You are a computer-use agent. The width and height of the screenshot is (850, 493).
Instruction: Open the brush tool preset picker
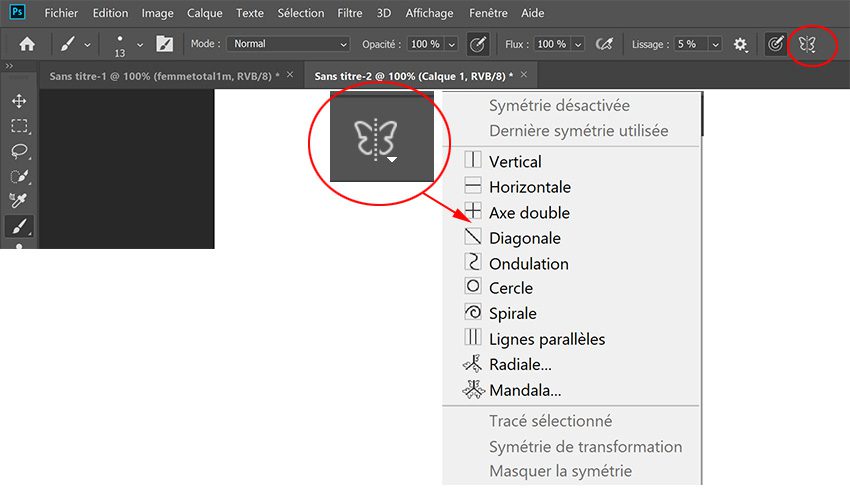[x=68, y=44]
